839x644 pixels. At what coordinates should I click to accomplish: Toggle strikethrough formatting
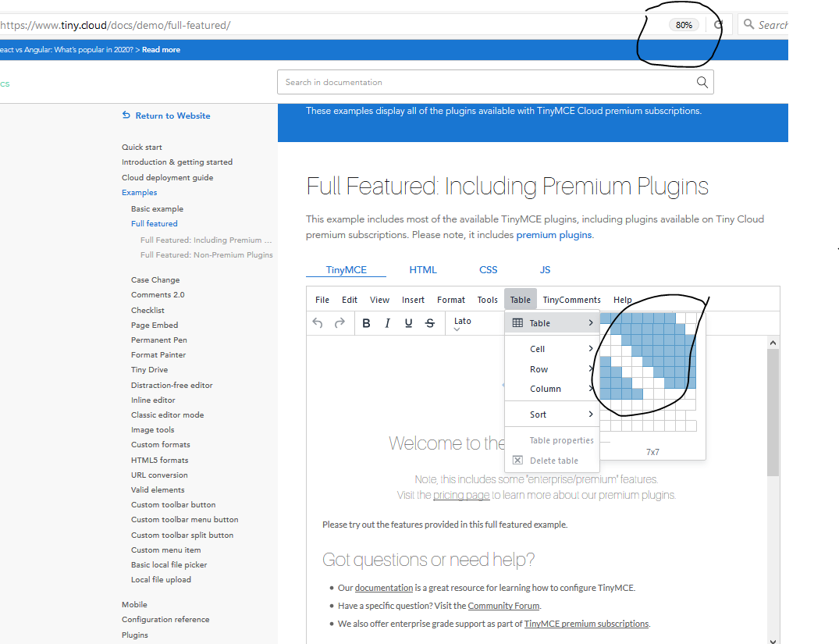430,323
